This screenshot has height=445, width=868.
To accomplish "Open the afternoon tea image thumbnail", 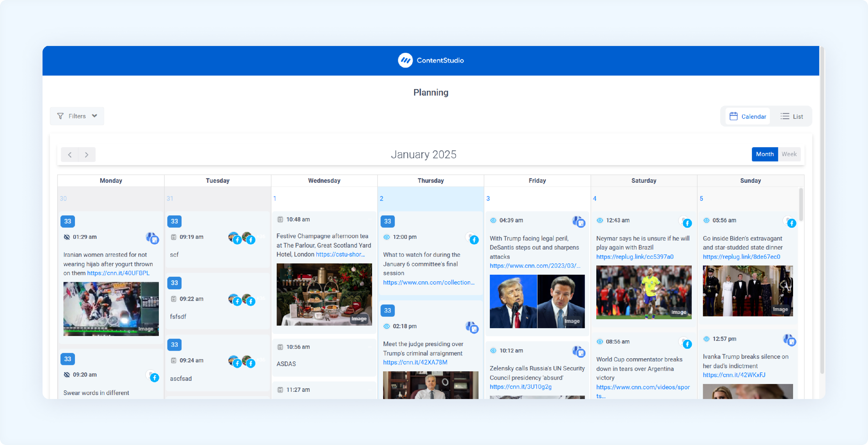I will coord(324,294).
